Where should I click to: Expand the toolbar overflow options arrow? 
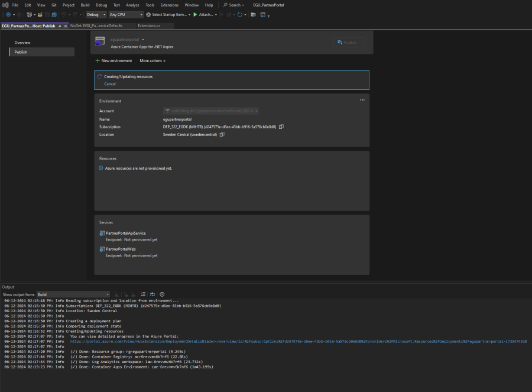pyautogui.click(x=268, y=15)
